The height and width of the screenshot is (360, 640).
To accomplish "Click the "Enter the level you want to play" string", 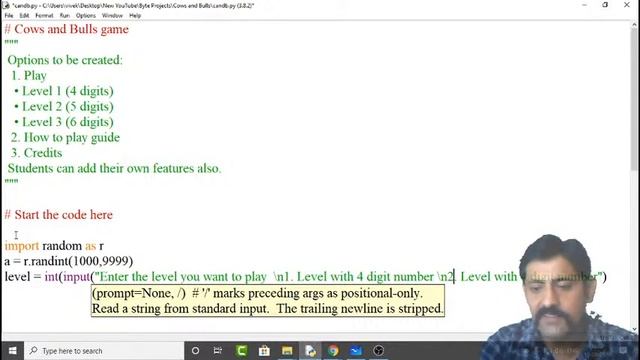I will coord(182,277).
